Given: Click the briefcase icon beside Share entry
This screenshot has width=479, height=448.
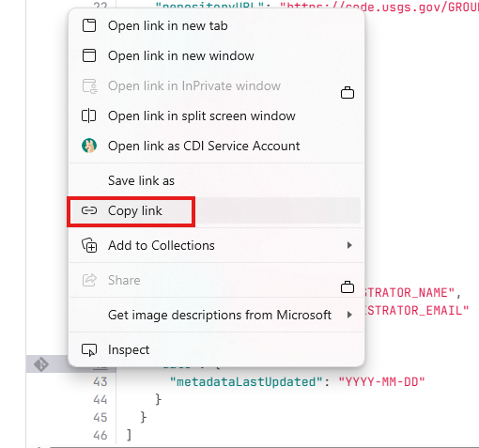Looking at the screenshot, I should click(348, 287).
